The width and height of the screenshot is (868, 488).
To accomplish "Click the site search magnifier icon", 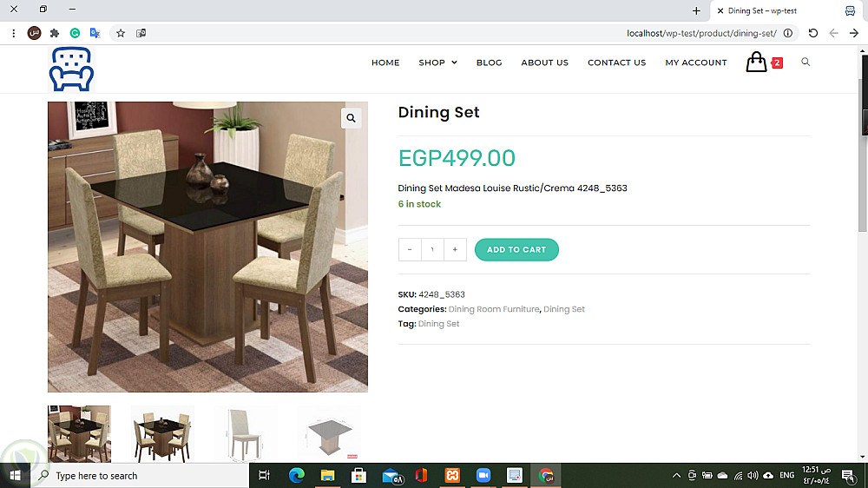I will [x=806, y=62].
